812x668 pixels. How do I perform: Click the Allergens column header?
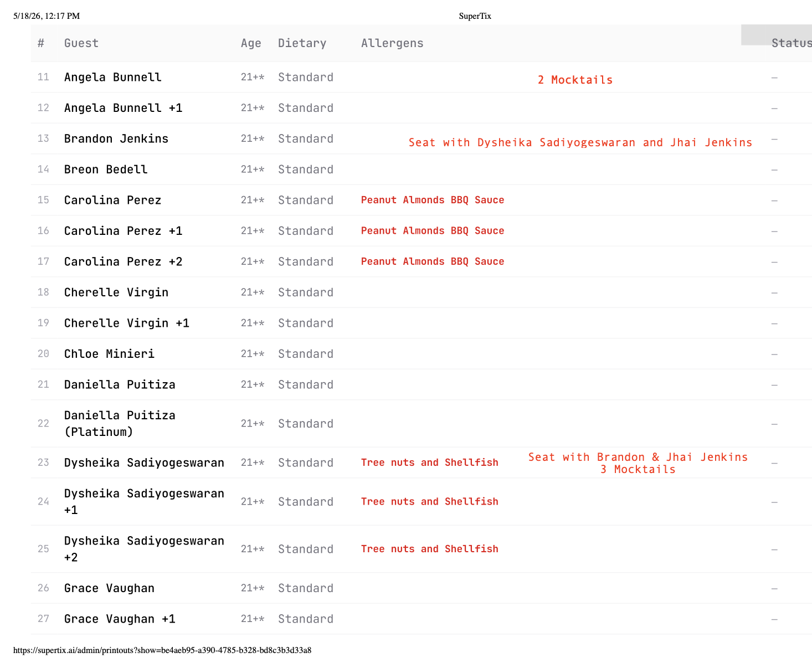[x=392, y=43]
